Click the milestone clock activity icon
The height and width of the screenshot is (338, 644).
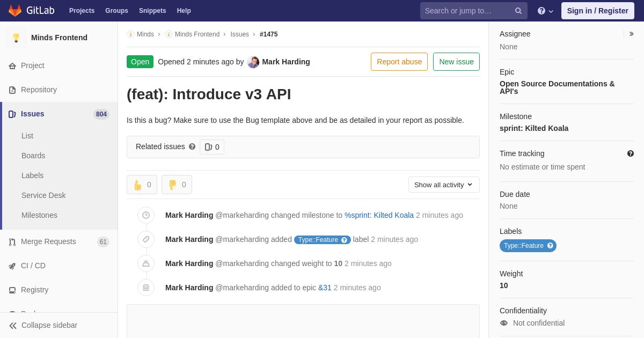click(146, 215)
